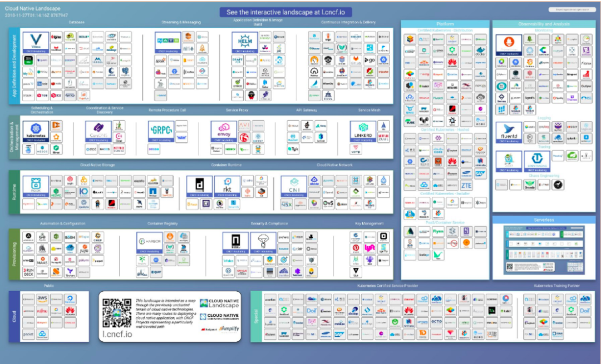Click the Envoy logo card

pyautogui.click(x=224, y=132)
